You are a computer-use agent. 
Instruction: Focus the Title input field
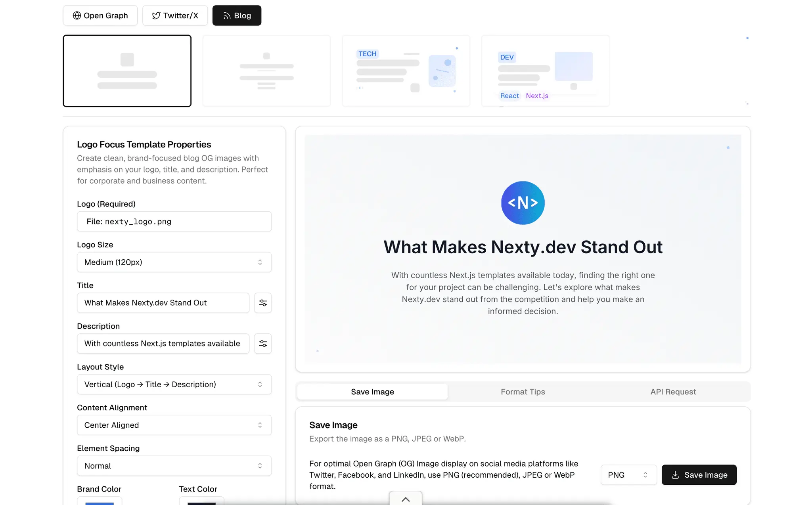pos(163,303)
